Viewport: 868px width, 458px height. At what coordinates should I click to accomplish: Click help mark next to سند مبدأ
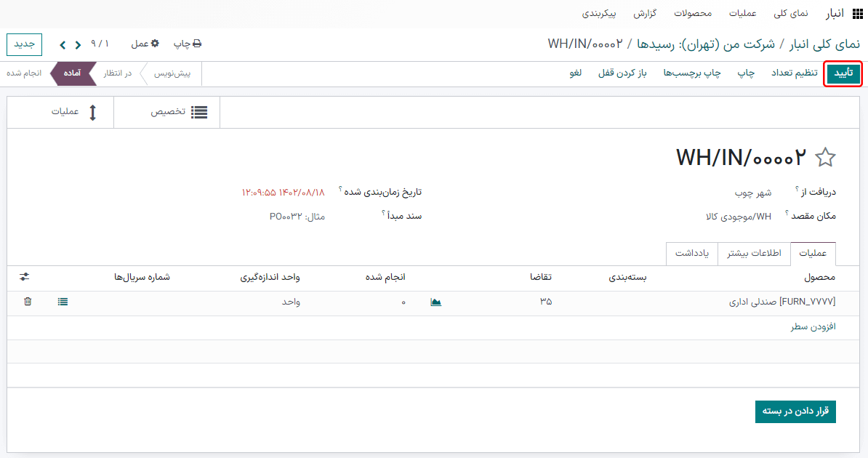(383, 212)
